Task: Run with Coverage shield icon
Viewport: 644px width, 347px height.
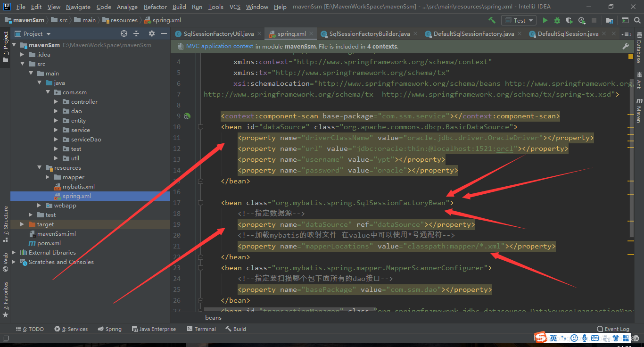Action: click(x=570, y=20)
